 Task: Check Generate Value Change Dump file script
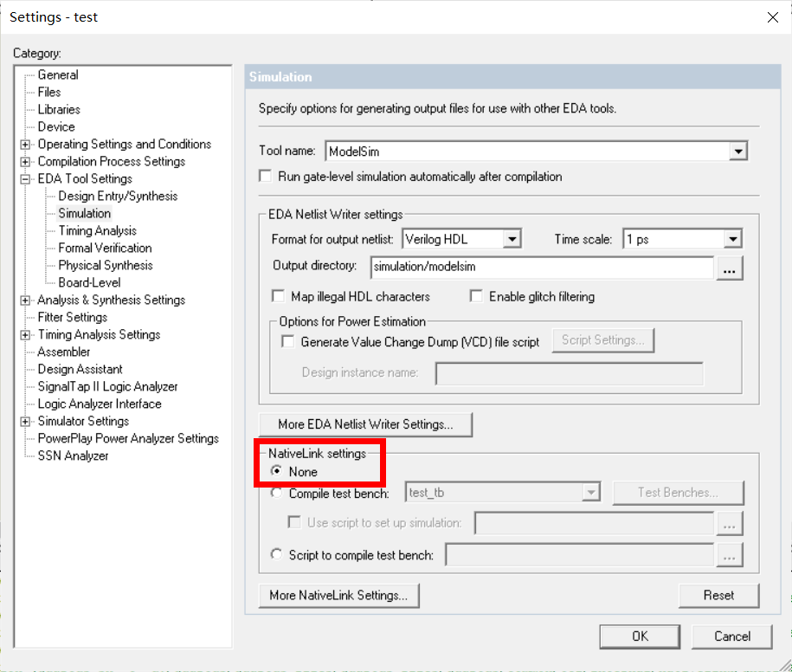pos(287,340)
